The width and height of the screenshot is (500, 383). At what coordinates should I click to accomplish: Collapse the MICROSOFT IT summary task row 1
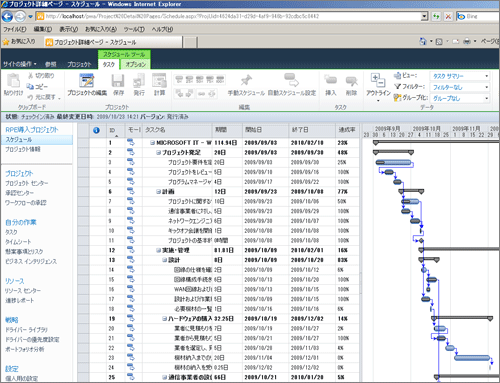coord(152,143)
